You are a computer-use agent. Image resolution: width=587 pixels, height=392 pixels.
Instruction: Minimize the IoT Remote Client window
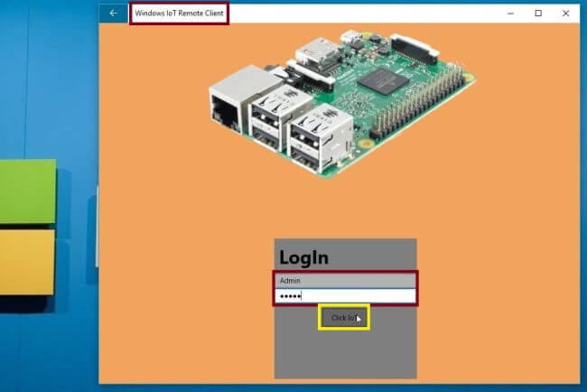coord(510,14)
